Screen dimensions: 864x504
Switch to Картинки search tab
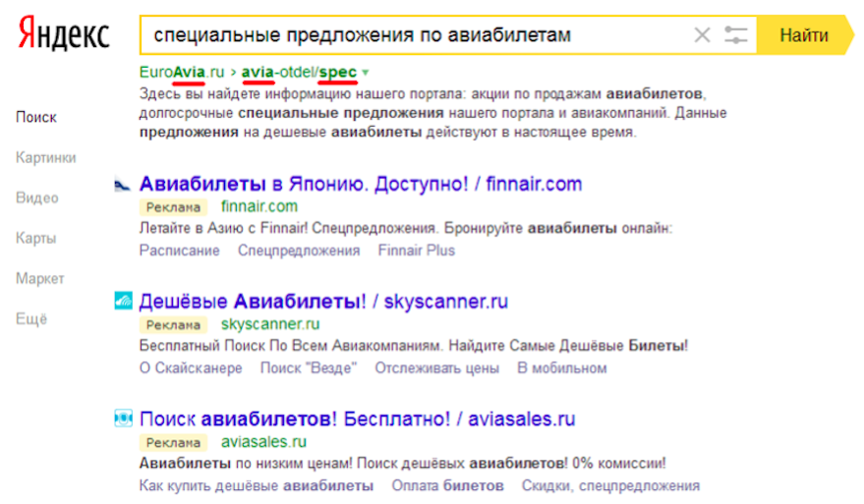click(46, 157)
